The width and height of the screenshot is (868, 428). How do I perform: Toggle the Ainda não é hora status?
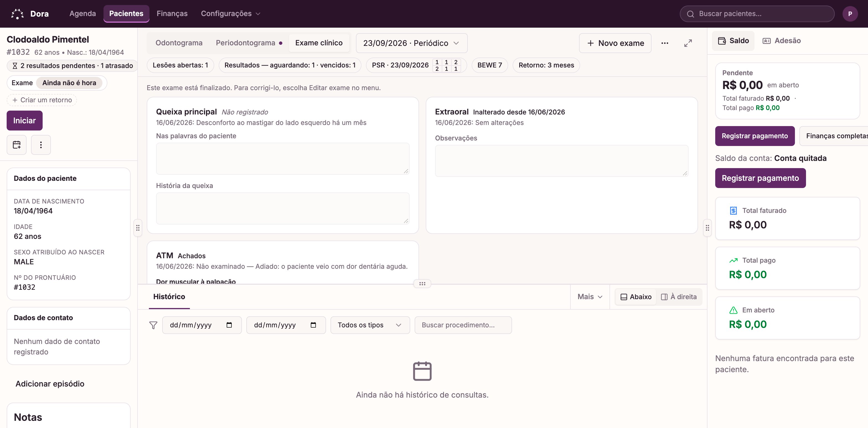click(x=69, y=83)
